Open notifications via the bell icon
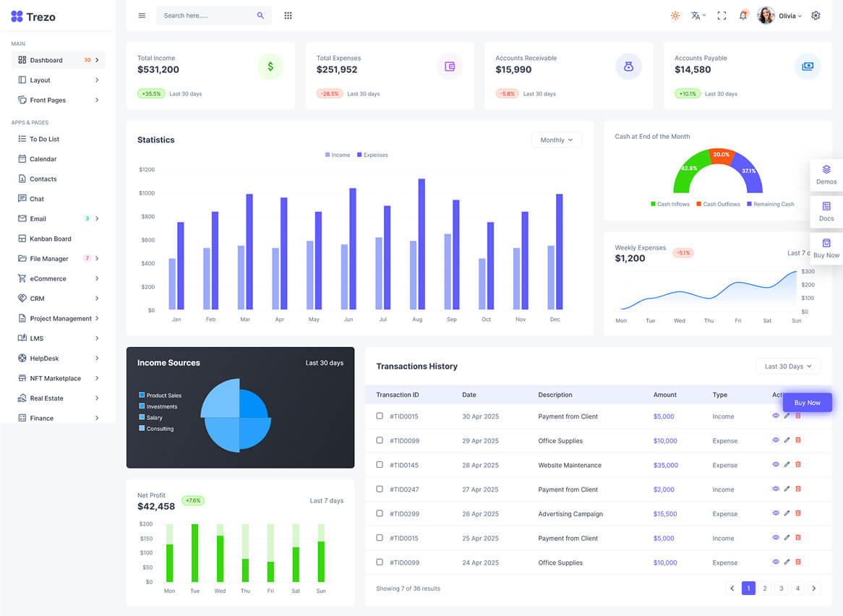The width and height of the screenshot is (843, 616). click(x=743, y=15)
